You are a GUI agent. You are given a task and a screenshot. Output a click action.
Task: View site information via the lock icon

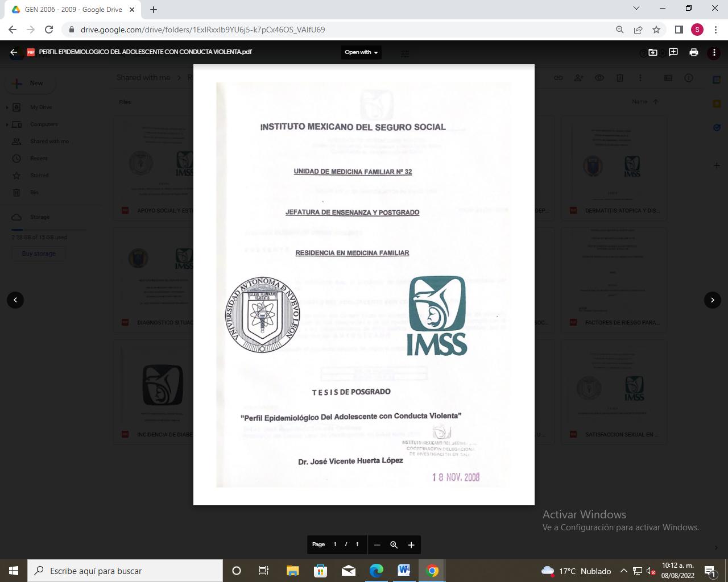tap(72, 30)
